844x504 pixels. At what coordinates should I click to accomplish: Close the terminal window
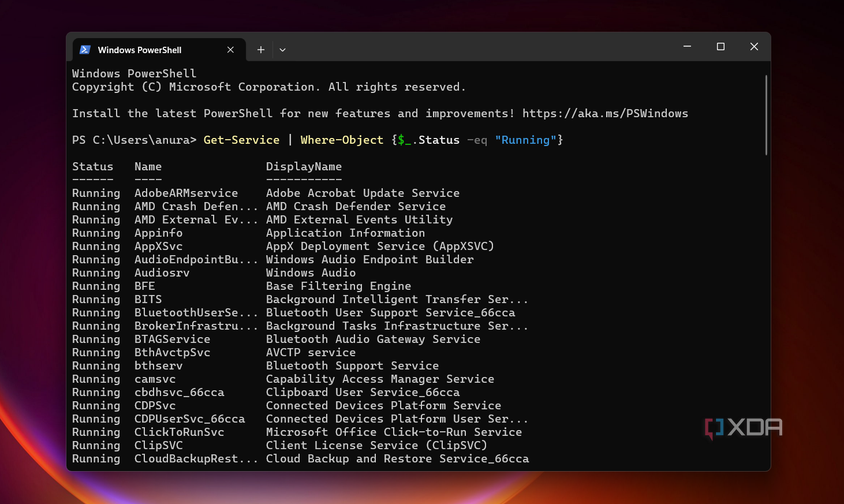pos(754,47)
